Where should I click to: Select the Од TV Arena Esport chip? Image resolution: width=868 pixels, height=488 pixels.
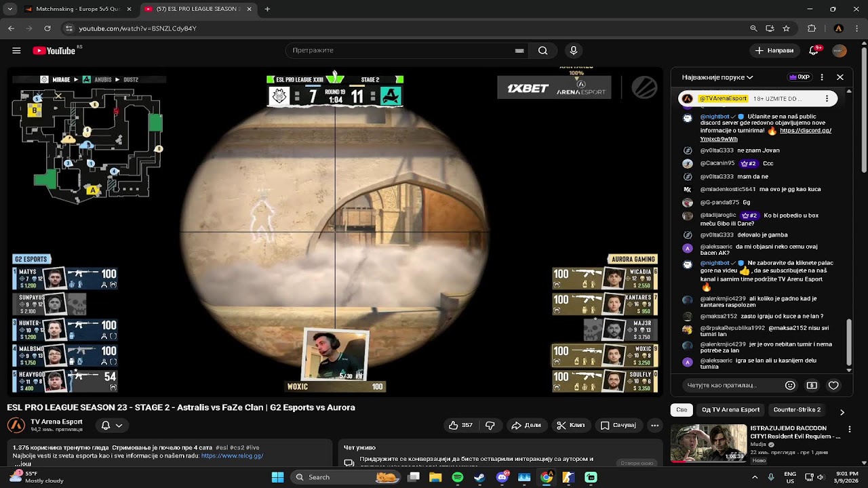pyautogui.click(x=730, y=409)
